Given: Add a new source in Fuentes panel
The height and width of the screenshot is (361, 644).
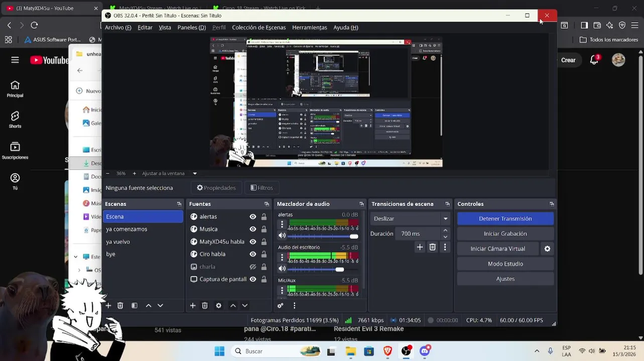Looking at the screenshot, I should (x=193, y=305).
